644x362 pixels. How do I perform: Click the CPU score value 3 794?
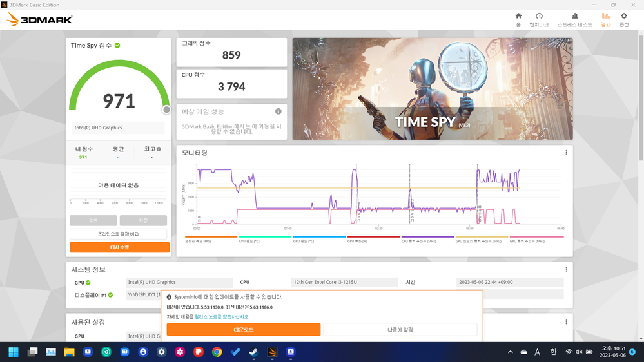click(231, 86)
